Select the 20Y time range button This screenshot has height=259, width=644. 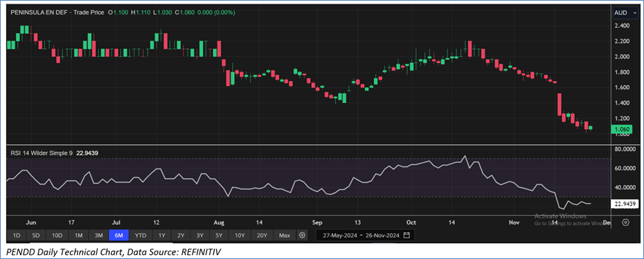click(x=262, y=236)
